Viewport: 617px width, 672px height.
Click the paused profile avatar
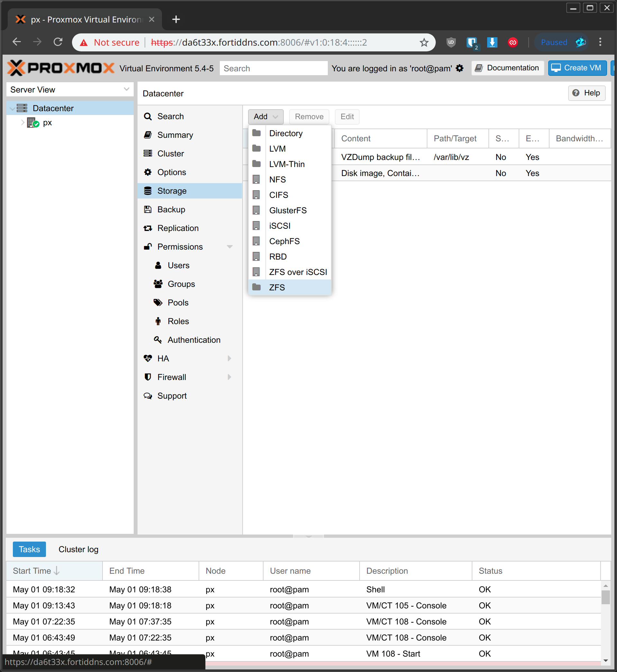pos(581,42)
